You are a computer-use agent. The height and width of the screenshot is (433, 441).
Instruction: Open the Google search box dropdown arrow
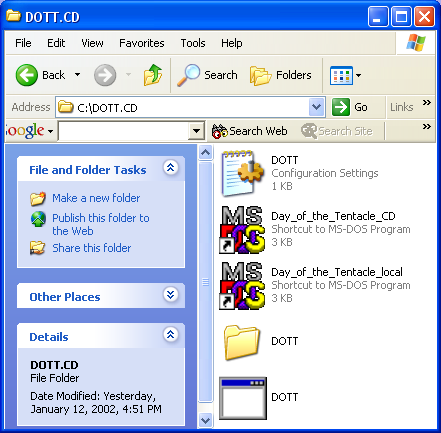(196, 131)
